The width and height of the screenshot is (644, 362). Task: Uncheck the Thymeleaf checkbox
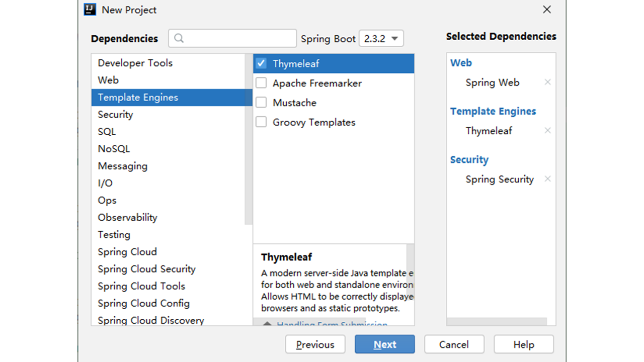(261, 63)
